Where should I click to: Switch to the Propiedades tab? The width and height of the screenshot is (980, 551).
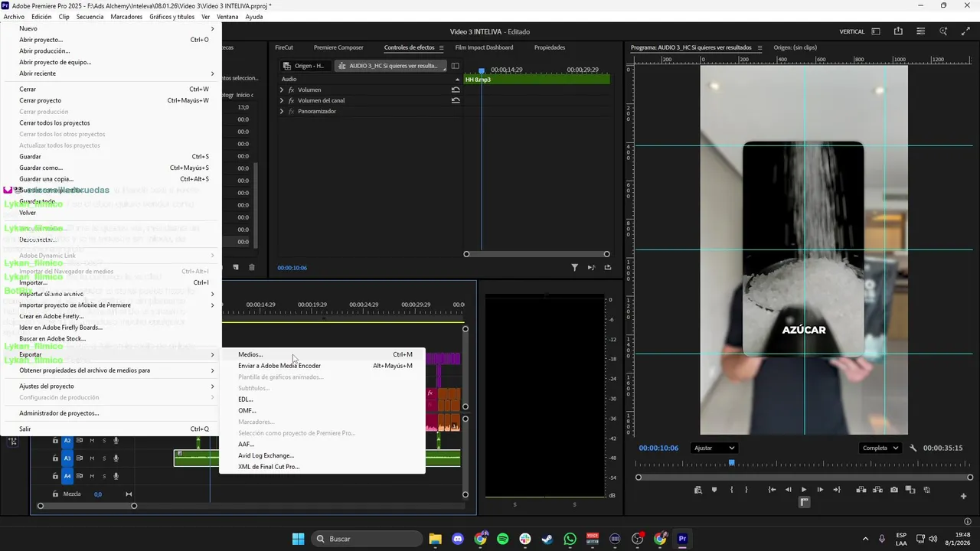pyautogui.click(x=550, y=47)
